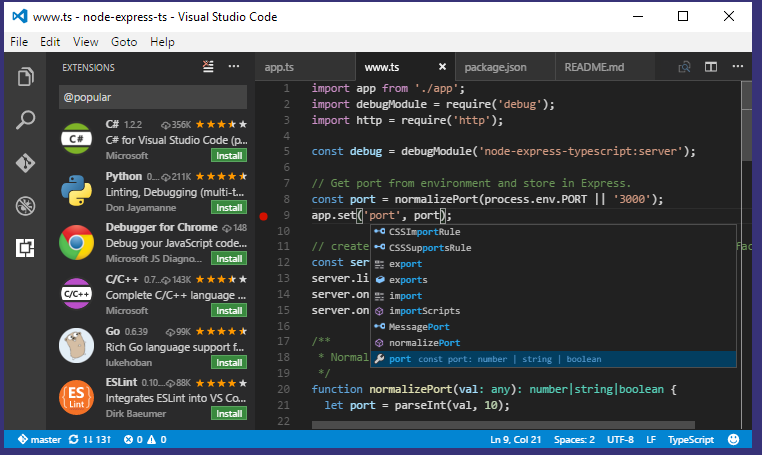Switch to the README.md tab
Screen dimensions: 762x455
[605, 67]
